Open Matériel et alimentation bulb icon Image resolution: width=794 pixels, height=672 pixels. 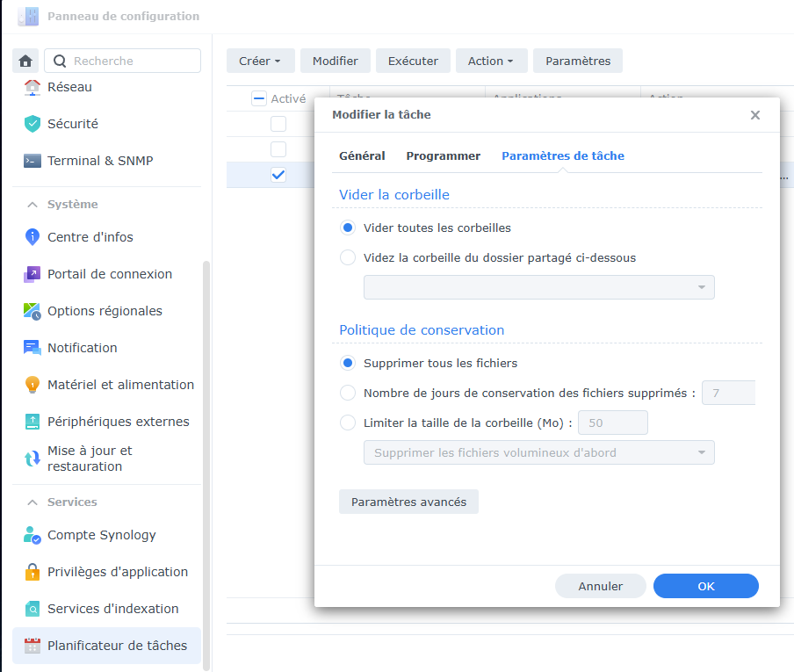pos(32,385)
